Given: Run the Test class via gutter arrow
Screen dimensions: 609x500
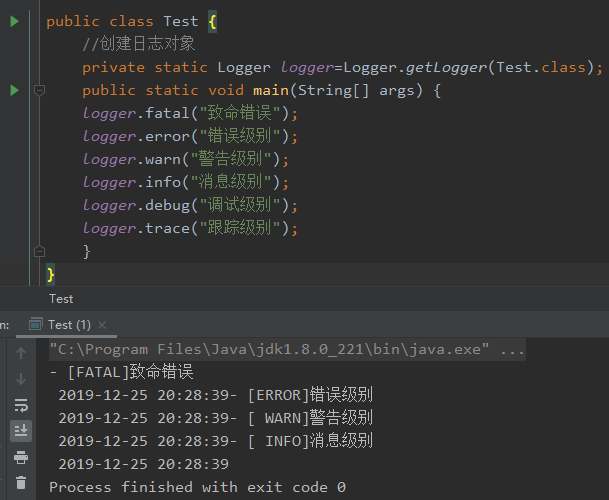Looking at the screenshot, I should pyautogui.click(x=14, y=21).
